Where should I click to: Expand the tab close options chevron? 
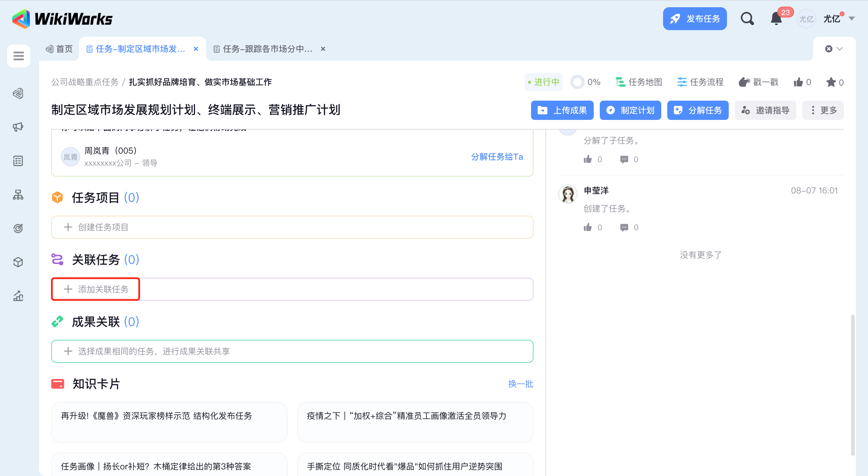coord(840,49)
